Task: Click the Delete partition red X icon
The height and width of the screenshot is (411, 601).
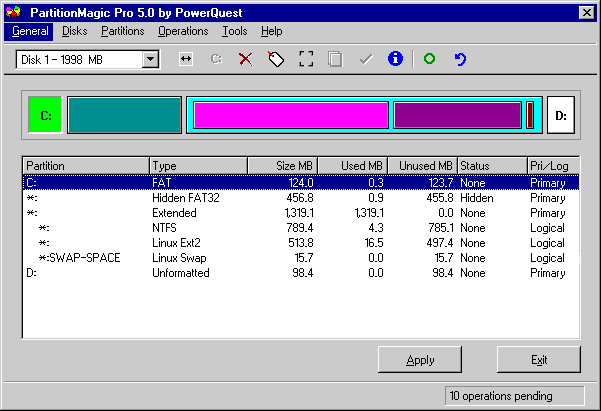Action: click(x=245, y=59)
